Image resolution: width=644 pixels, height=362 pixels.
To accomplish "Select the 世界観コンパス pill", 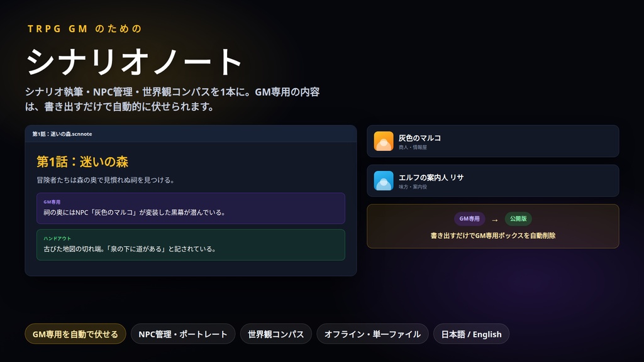I will pyautogui.click(x=275, y=334).
